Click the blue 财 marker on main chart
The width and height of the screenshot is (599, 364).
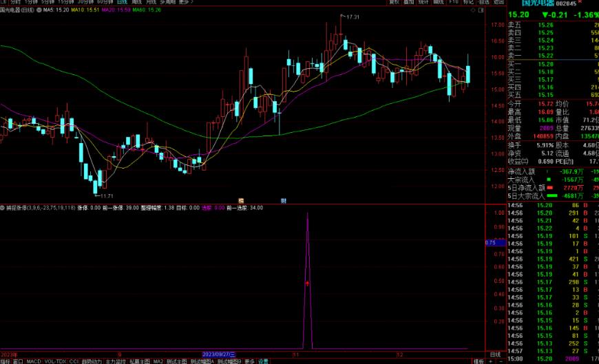coord(284,201)
